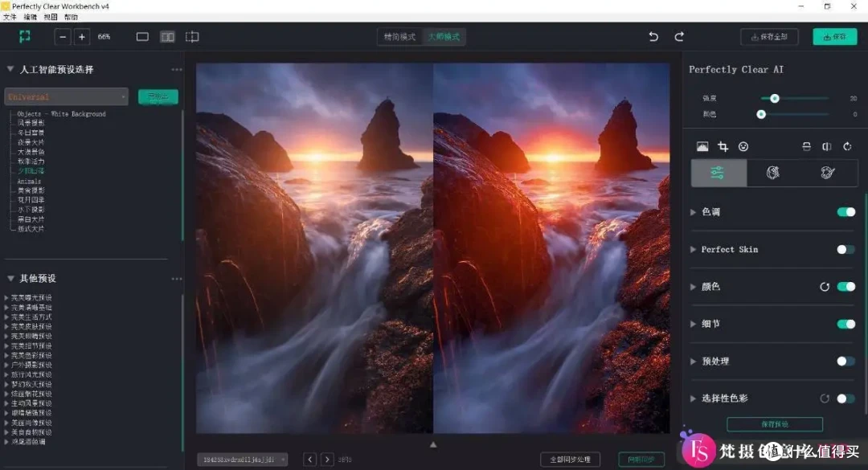Viewport: 868px width, 470px height.
Task: Select the Objects - White Background preset
Action: (61, 114)
